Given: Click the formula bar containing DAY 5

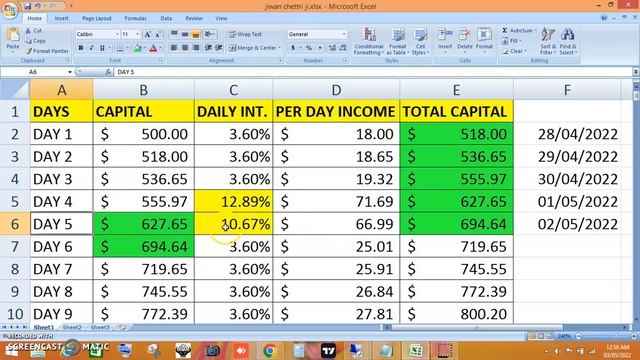Looking at the screenshot, I should coord(373,72).
